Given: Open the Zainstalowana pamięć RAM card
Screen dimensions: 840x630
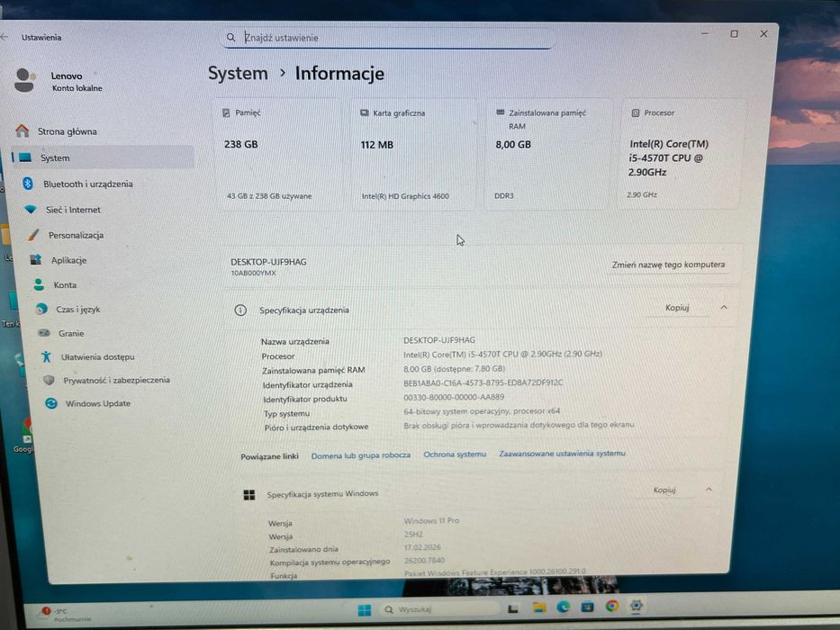Looking at the screenshot, I should click(x=548, y=154).
